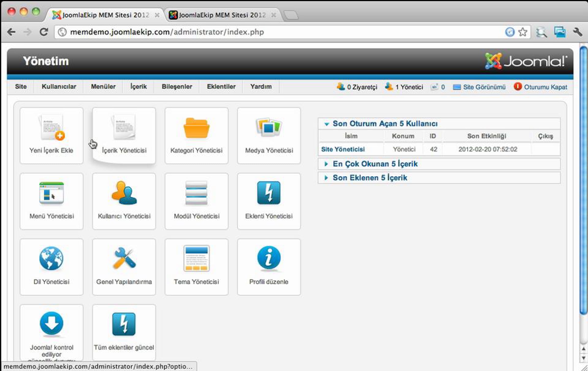This screenshot has height=371, width=588.
Task: Switch to the second JoomlaEkip browser tab
Action: point(222,15)
